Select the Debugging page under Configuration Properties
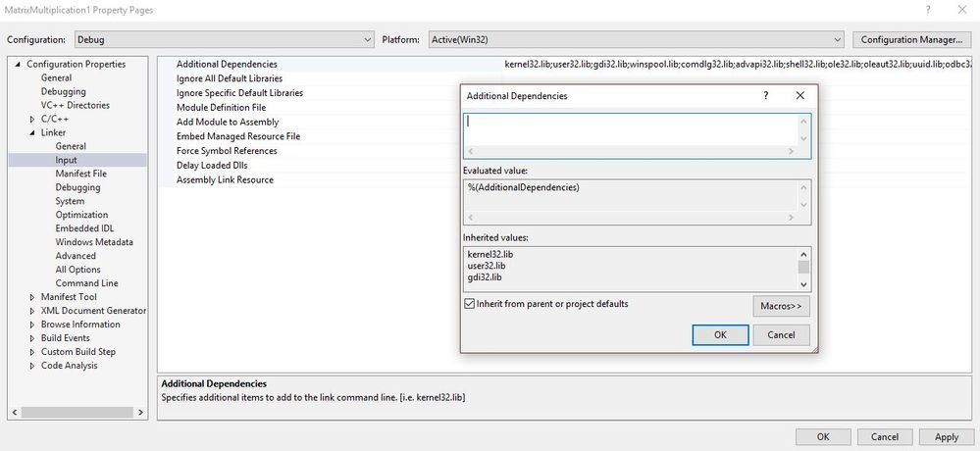This screenshot has height=451, width=980. click(x=63, y=92)
